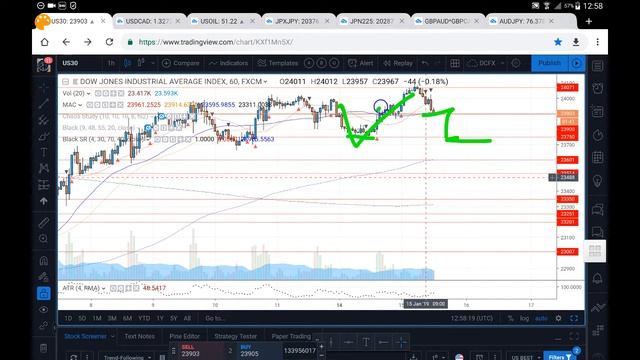Screen dimensions: 640x360
Task: Undo the last chart action
Action: [x=425, y=63]
